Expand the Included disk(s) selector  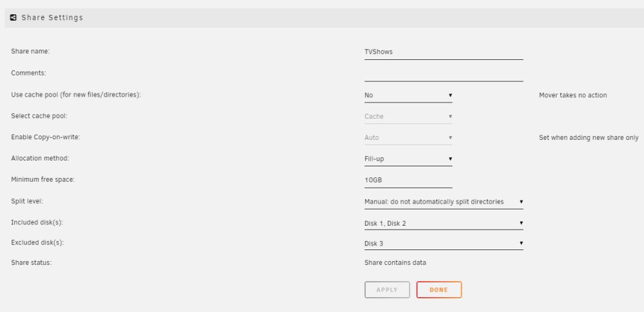(x=444, y=223)
